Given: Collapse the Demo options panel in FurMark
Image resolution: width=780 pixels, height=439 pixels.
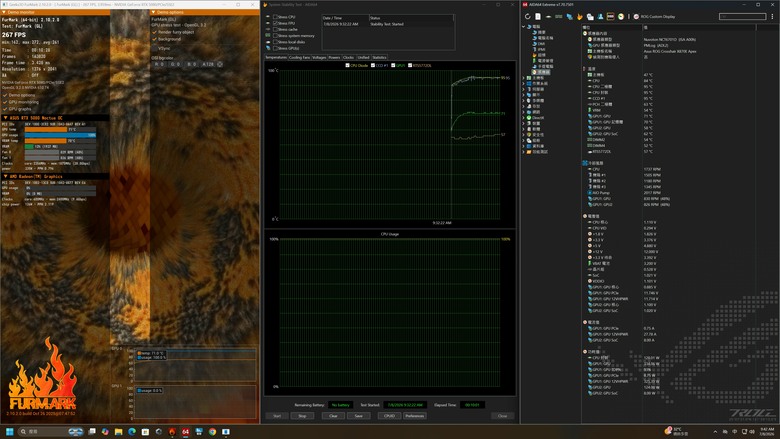Looking at the screenshot, I should (153, 12).
